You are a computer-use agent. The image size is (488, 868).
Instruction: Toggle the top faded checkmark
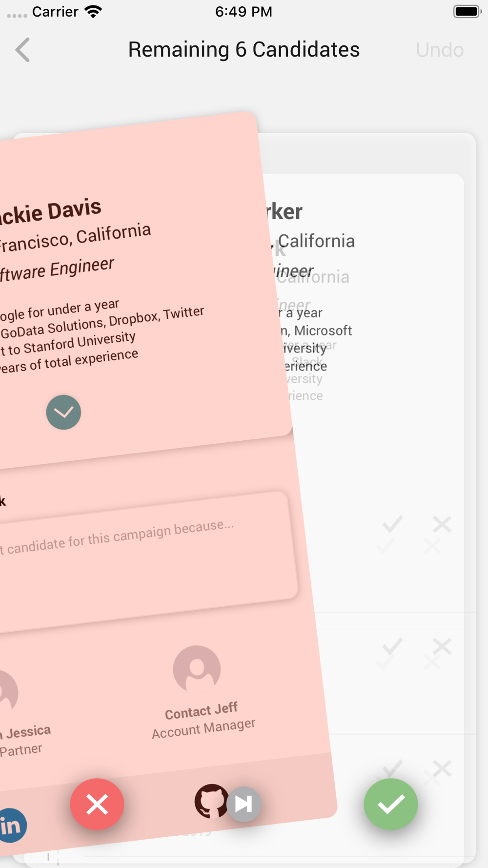coord(392,524)
